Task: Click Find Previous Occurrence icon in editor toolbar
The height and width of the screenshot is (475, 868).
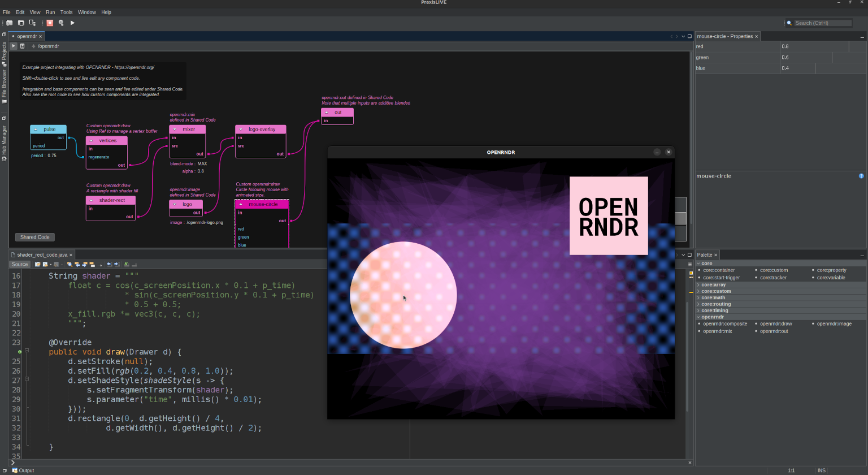Action: click(x=77, y=264)
